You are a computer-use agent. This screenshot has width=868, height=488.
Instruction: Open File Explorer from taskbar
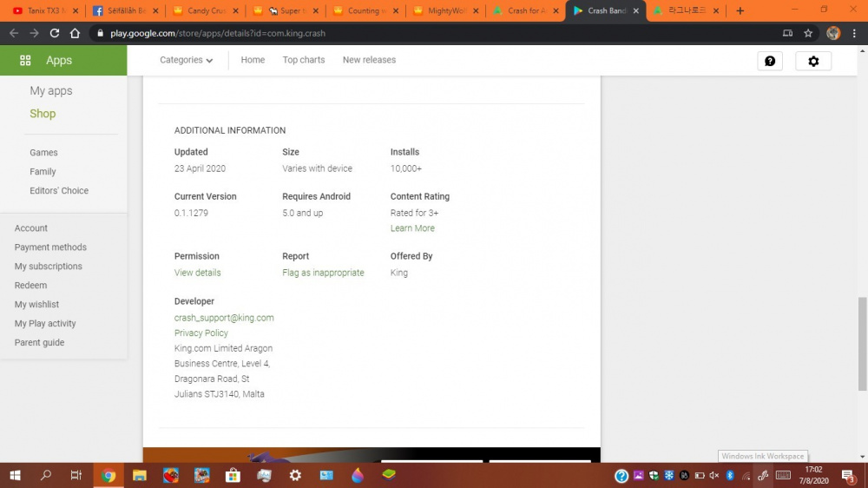pos(140,475)
